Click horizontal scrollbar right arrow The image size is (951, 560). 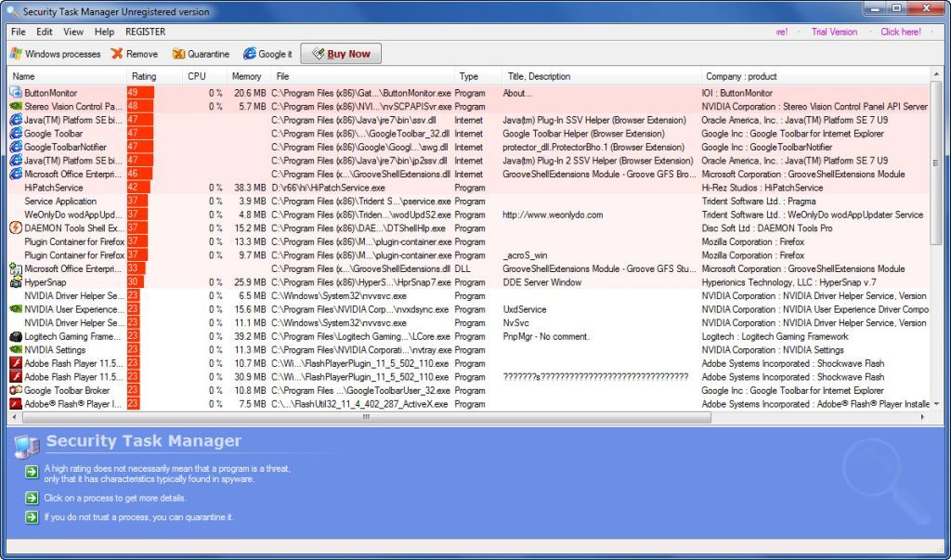[922, 417]
